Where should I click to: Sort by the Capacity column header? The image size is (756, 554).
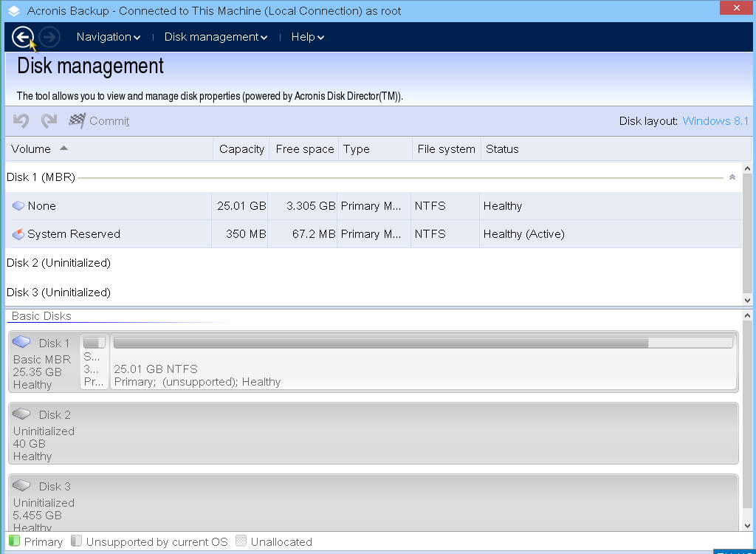pos(241,149)
